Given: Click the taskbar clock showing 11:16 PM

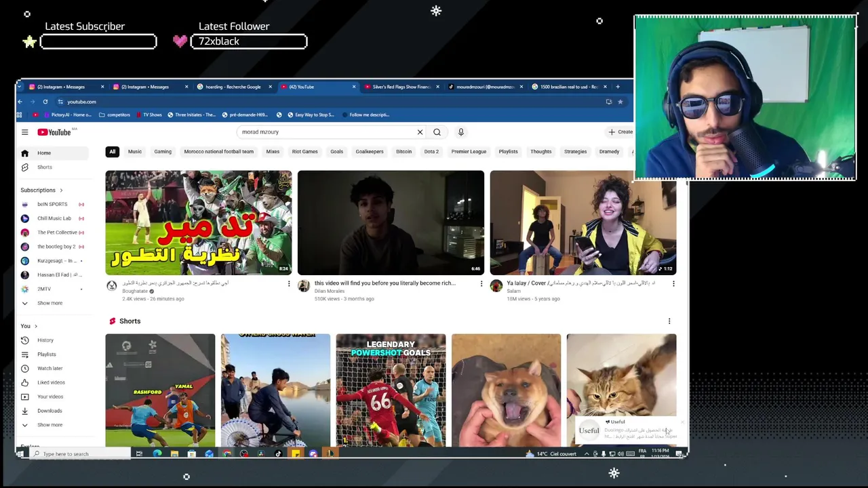Looking at the screenshot, I should (x=660, y=453).
